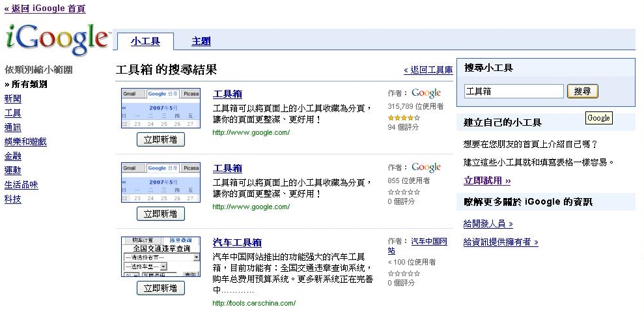Image resolution: width=644 pixels, height=318 pixels.
Task: Filter by 通訊 category
Action: tap(13, 127)
